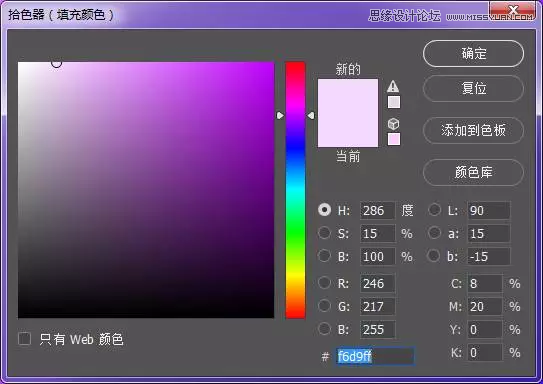Screen dimensions: 543x384
Task: Select the L lightness radio button
Action: (x=434, y=210)
